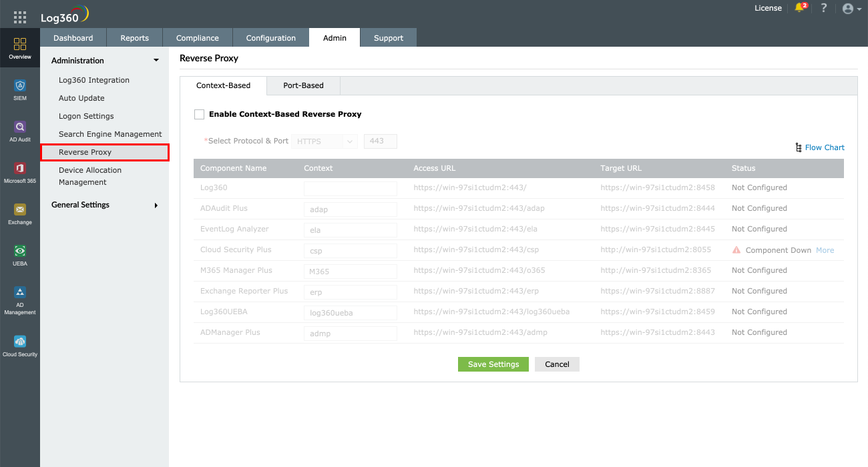Open Auto Update in sidebar

click(x=81, y=98)
